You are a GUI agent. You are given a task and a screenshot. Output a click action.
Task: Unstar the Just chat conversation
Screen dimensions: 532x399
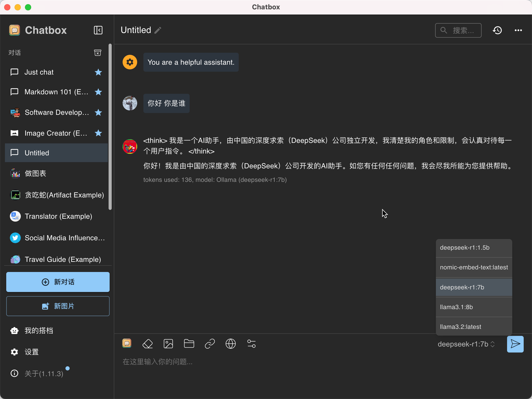click(98, 72)
